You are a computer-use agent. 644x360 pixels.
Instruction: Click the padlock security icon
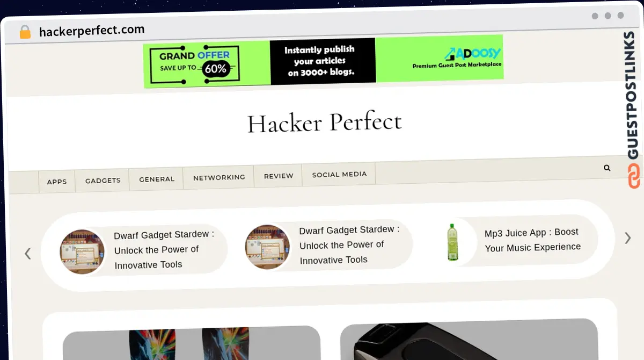tap(25, 32)
